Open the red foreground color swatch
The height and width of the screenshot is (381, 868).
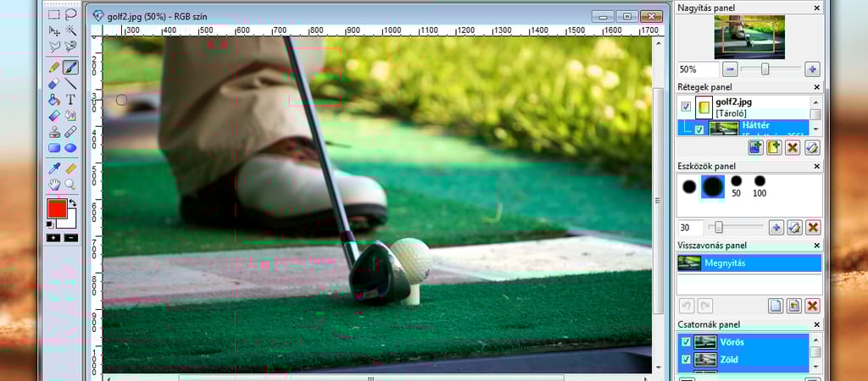57,209
